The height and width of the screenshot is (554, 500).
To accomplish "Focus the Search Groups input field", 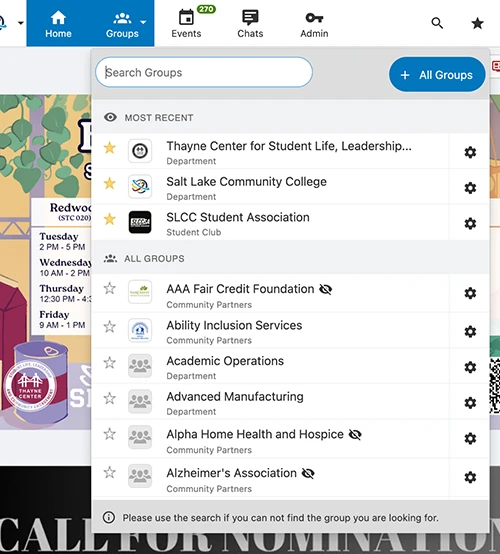I will click(x=204, y=72).
